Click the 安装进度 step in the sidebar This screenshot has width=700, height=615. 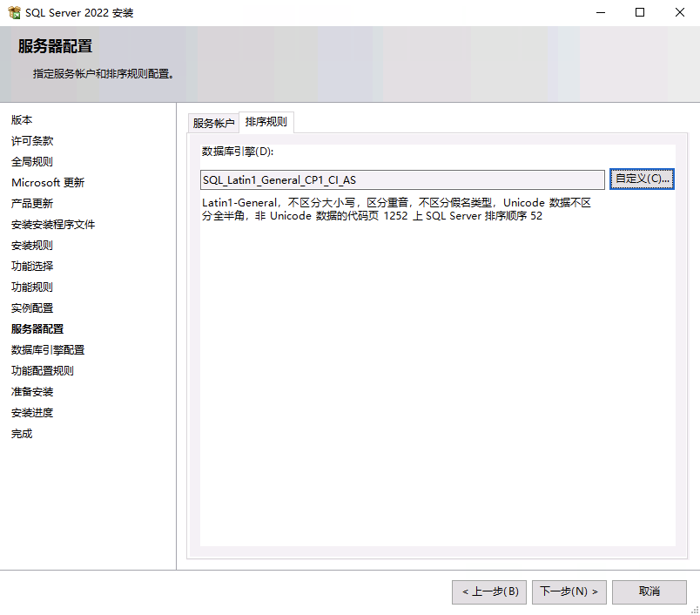(32, 413)
